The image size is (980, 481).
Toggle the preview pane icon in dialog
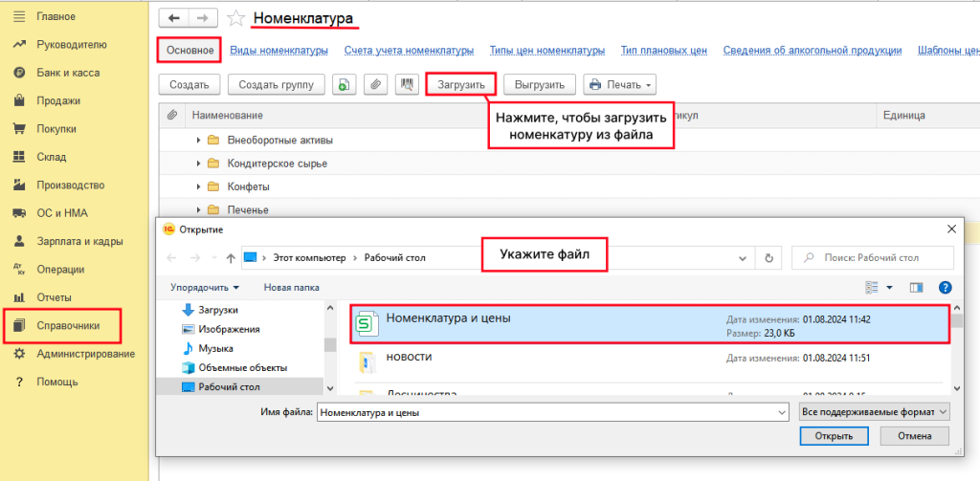click(916, 287)
